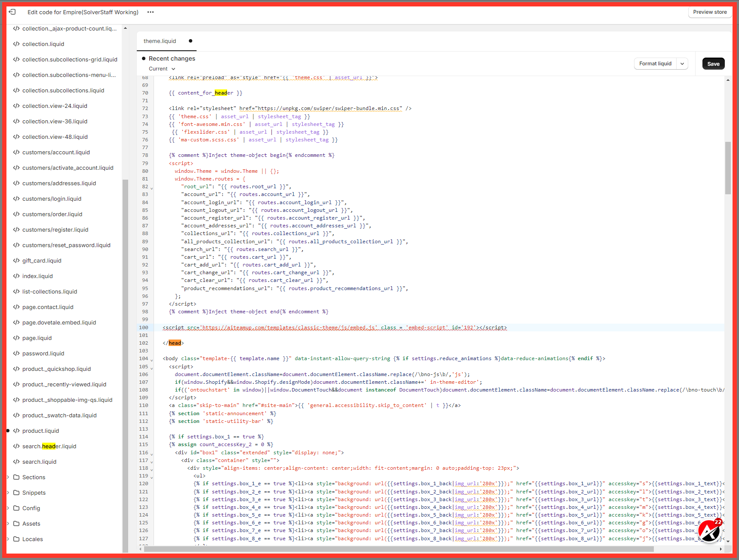Image resolution: width=739 pixels, height=560 pixels.
Task: Switch to the theme.liquid tab
Action: (160, 41)
